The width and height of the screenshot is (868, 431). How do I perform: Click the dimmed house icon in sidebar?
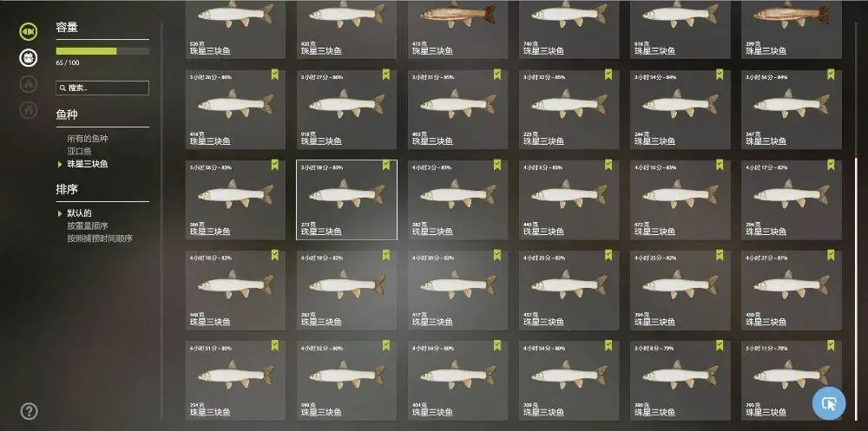(x=29, y=83)
